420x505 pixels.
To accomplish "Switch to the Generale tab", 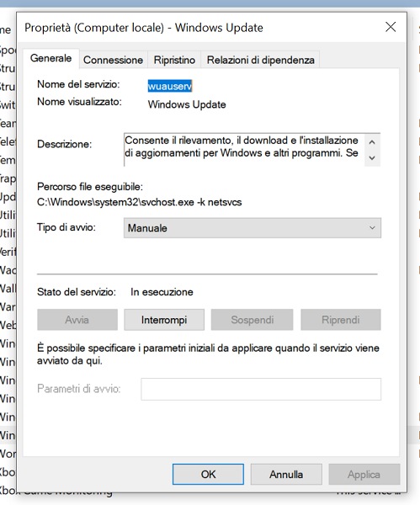I will pyautogui.click(x=51, y=58).
